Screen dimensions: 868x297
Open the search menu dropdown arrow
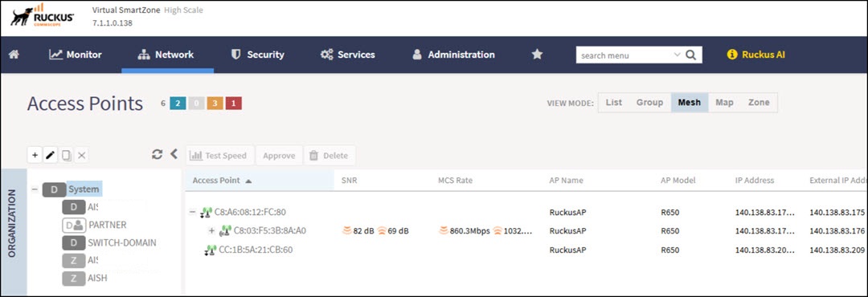pyautogui.click(x=677, y=55)
